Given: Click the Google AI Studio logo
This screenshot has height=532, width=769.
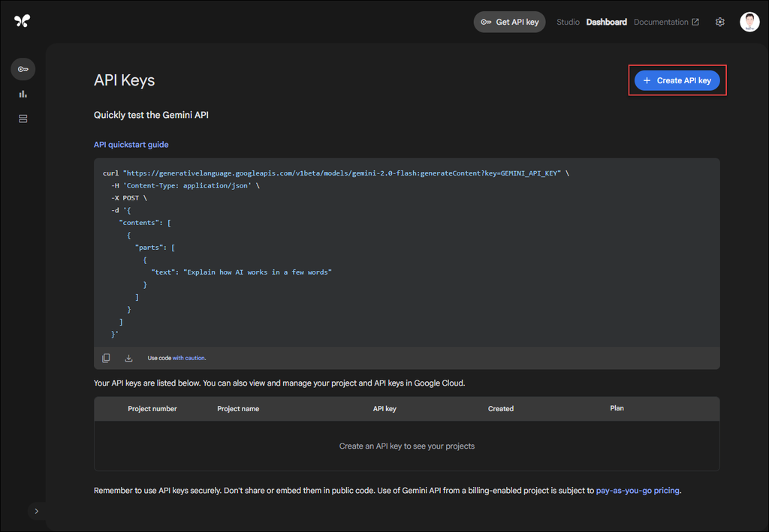Looking at the screenshot, I should coord(22,20).
